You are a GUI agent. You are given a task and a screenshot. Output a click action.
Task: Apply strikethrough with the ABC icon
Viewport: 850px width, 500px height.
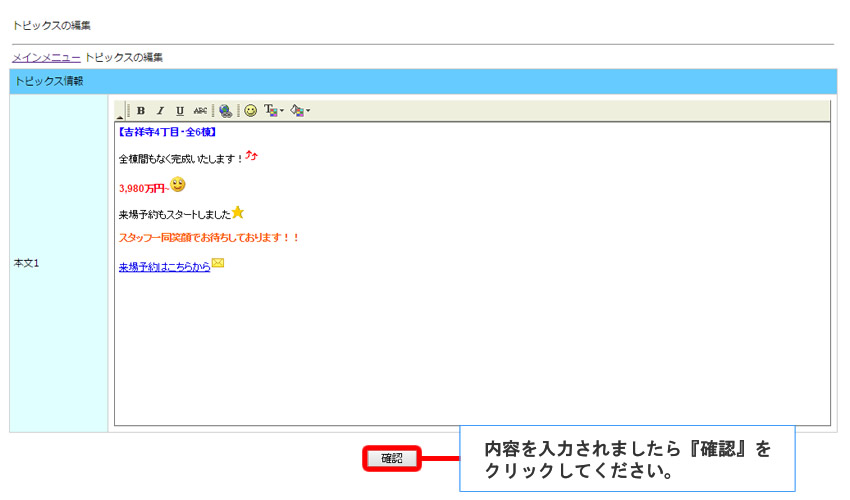click(200, 111)
